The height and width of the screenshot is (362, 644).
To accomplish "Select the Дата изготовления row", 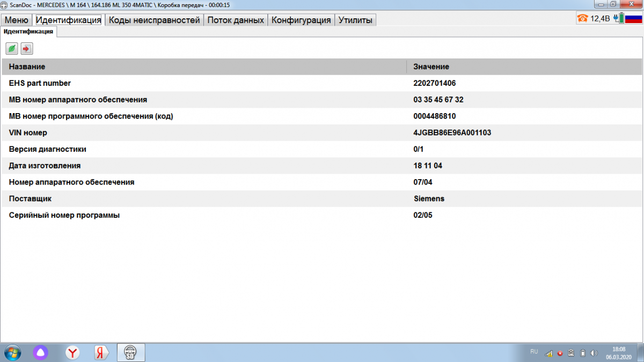I will point(321,166).
